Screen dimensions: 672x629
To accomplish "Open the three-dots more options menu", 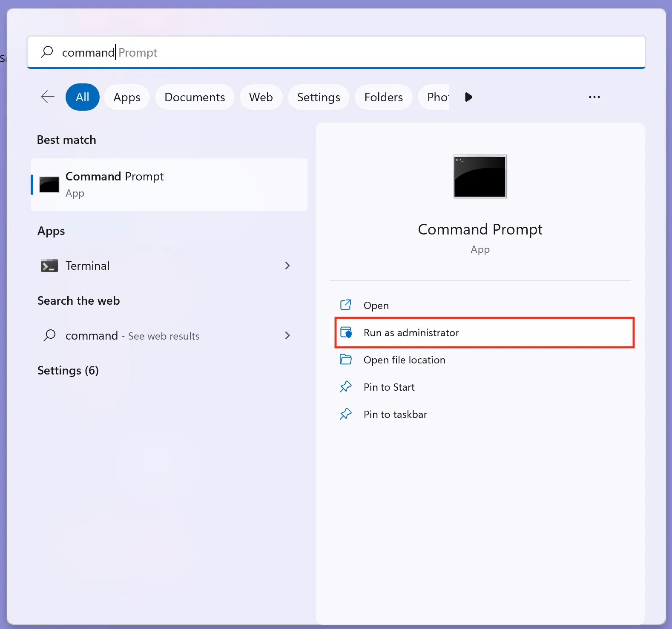I will pos(594,97).
